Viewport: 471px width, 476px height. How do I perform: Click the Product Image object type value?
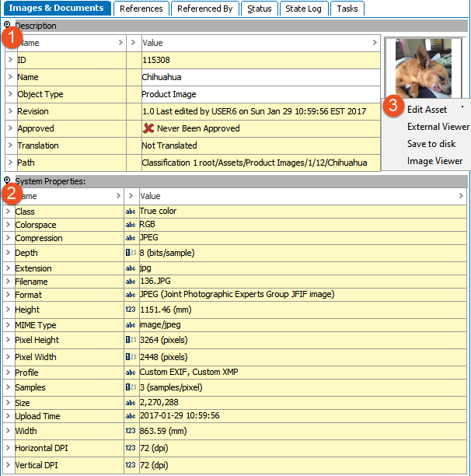point(261,94)
